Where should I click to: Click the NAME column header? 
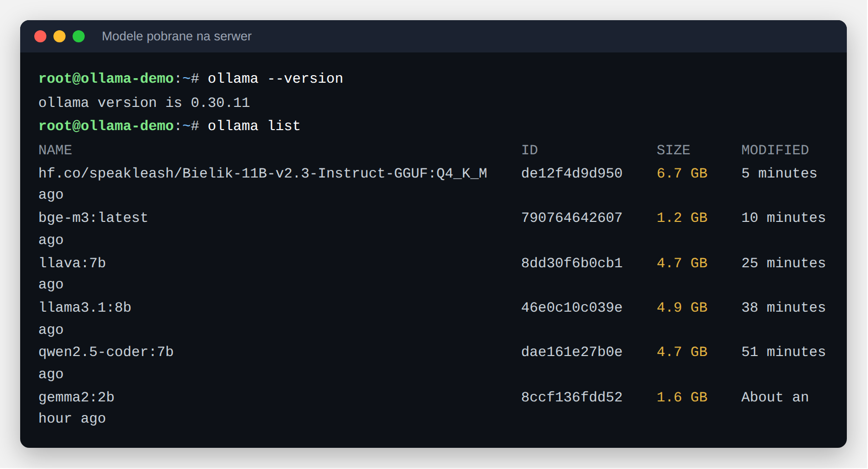tap(55, 150)
